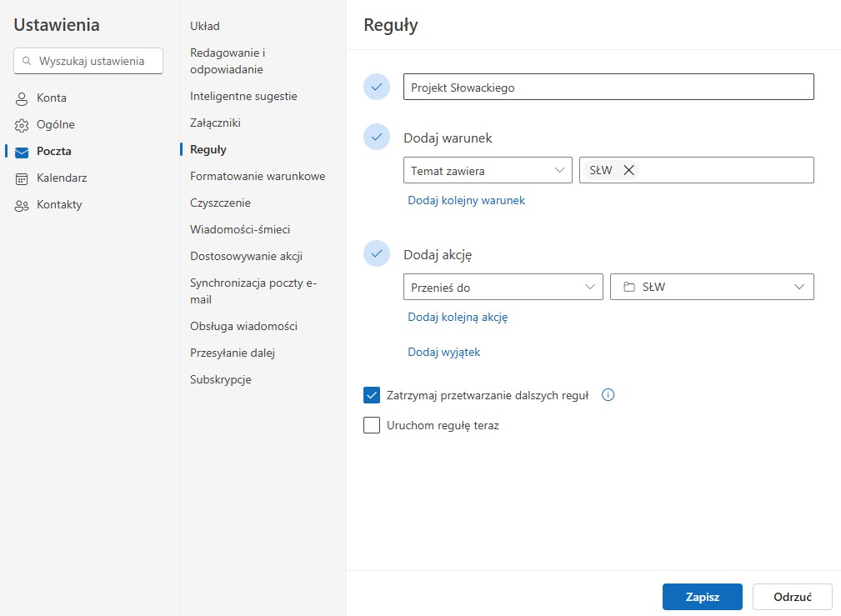841x616 pixels.
Task: Save the rule with the Zapisz button
Action: (x=702, y=596)
